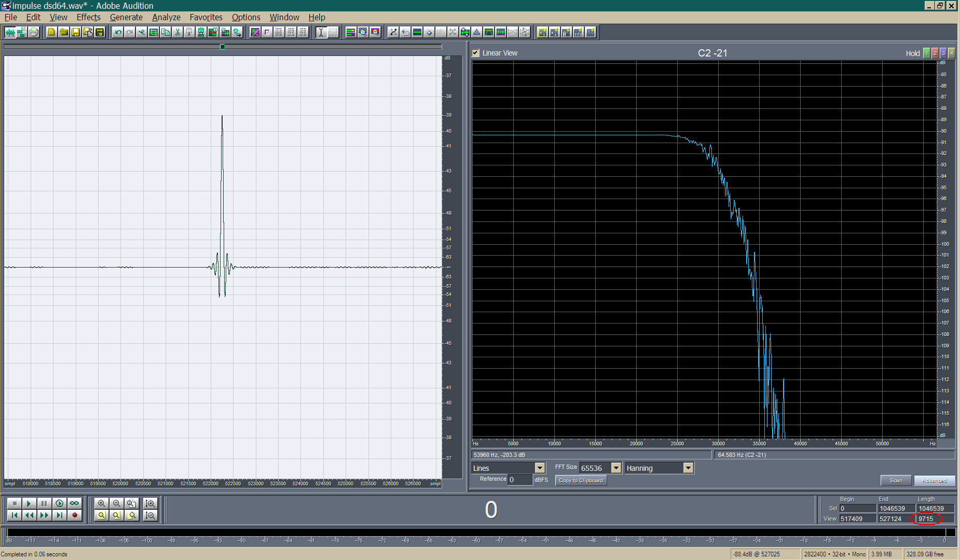The width and height of the screenshot is (960, 560).
Task: Switch to Edit waveform view icon
Action: (x=10, y=32)
